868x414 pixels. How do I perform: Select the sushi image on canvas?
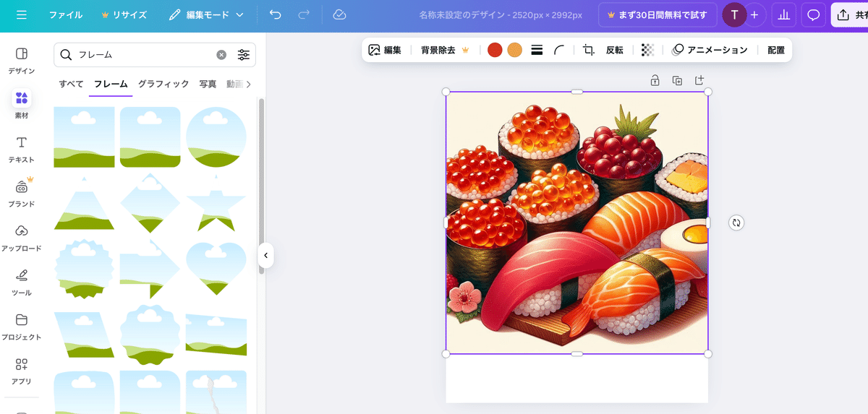coord(576,223)
